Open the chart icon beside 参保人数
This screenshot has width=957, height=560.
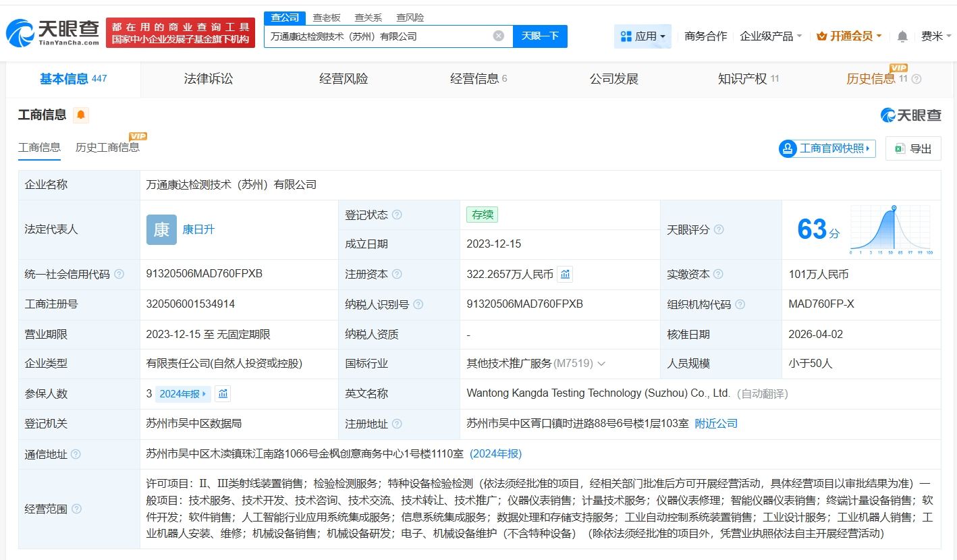pyautogui.click(x=223, y=393)
